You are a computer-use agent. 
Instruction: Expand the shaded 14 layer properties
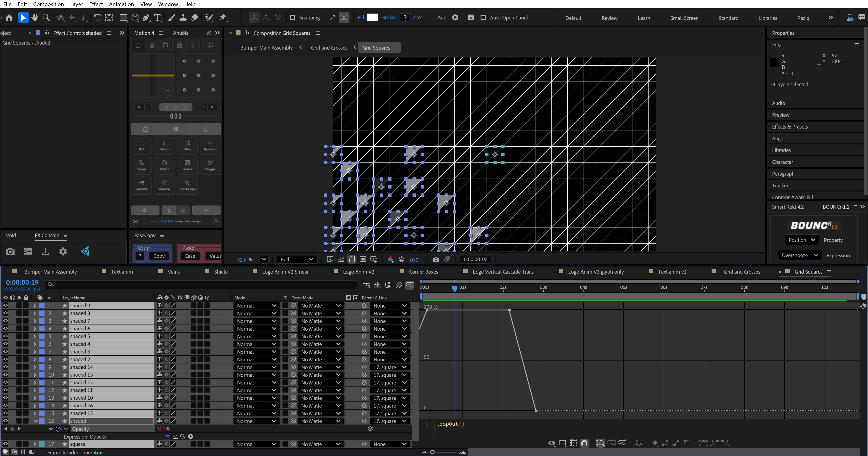35,367
